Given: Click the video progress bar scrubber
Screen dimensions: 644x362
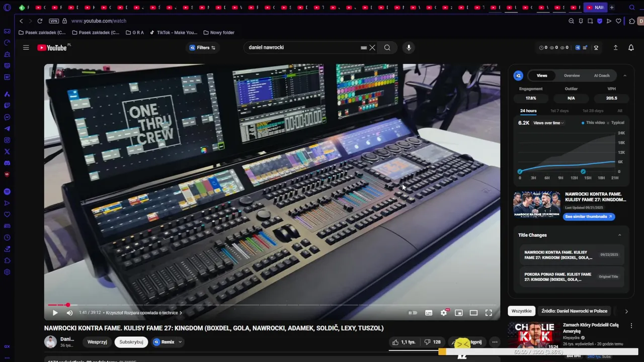Looking at the screenshot, I should tap(67, 305).
